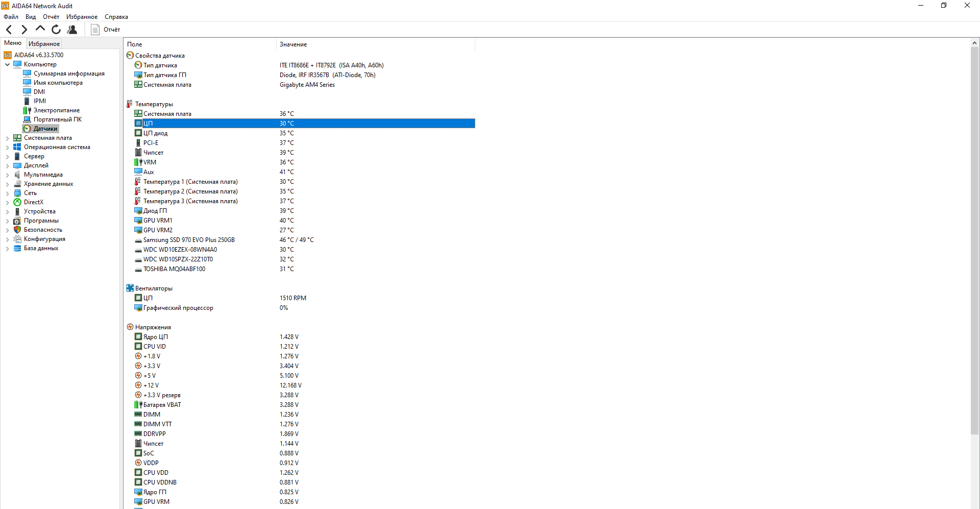Click the Forward navigation arrow
Viewport: 980px width, 509px height.
[24, 30]
